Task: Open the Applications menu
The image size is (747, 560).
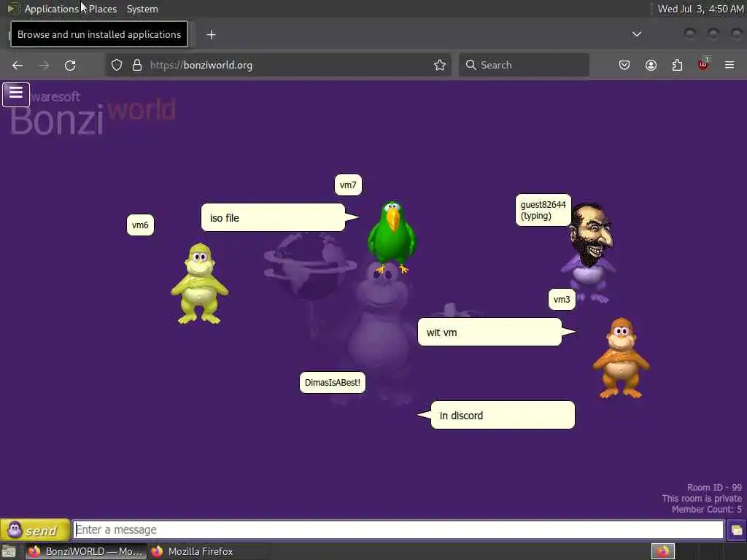Action: [x=52, y=9]
